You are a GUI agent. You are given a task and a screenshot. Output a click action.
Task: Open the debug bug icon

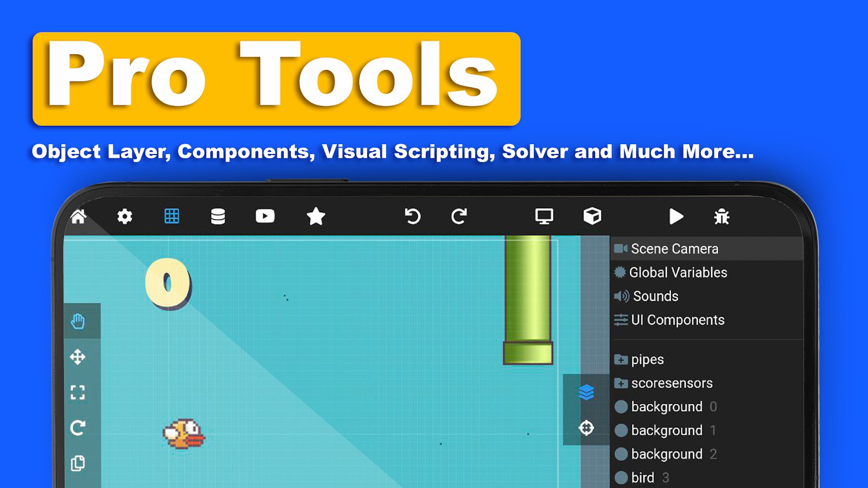pyautogui.click(x=722, y=216)
